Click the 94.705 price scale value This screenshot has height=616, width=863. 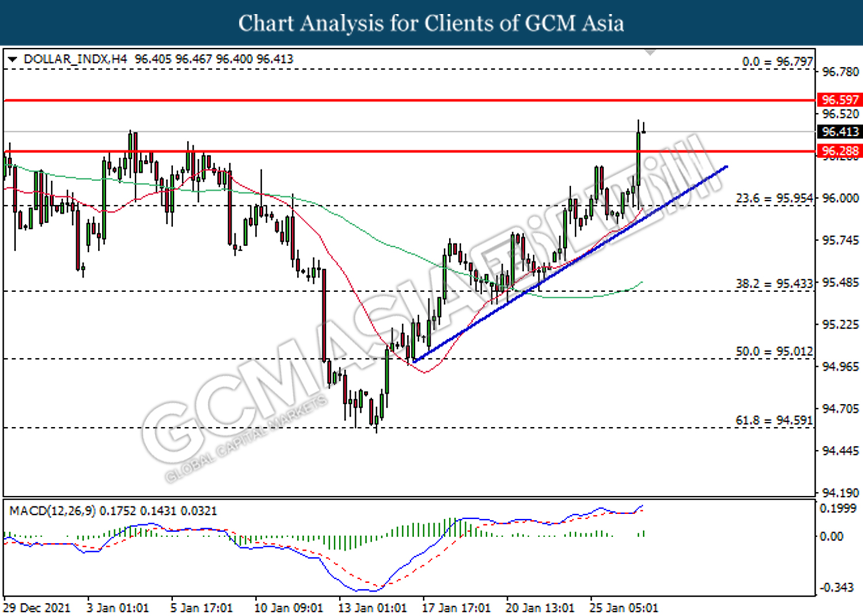point(840,409)
